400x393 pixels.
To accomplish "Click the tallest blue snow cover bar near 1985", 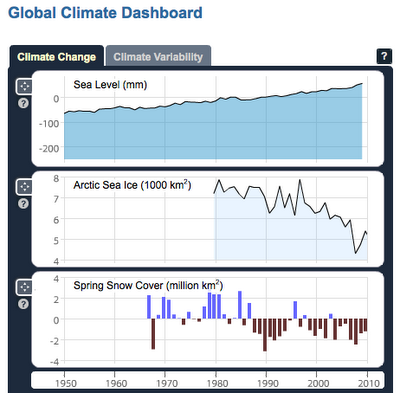I will (x=240, y=305).
